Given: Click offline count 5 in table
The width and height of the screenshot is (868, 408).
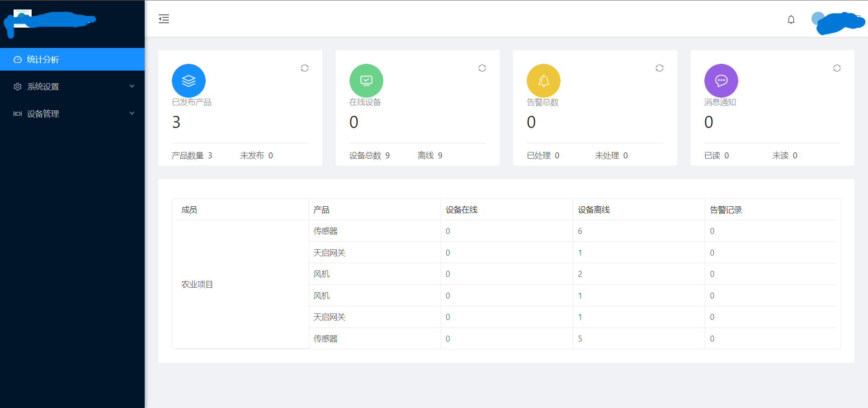Looking at the screenshot, I should click(580, 339).
